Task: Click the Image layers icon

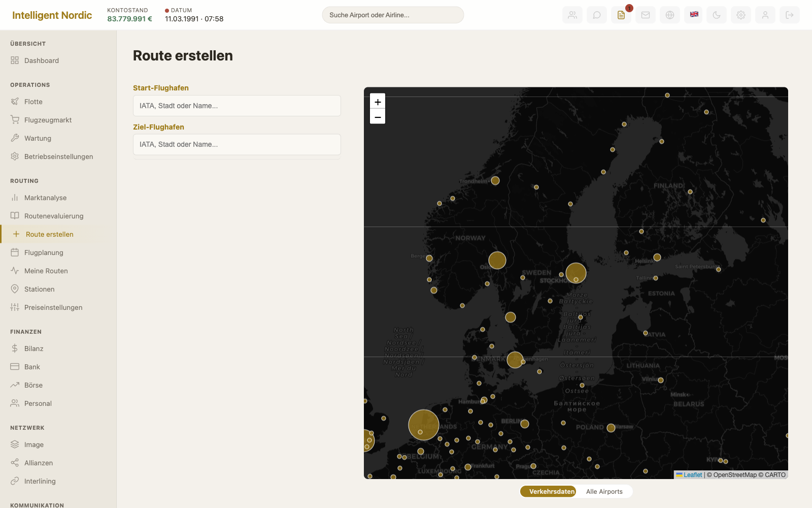Action: click(x=15, y=444)
